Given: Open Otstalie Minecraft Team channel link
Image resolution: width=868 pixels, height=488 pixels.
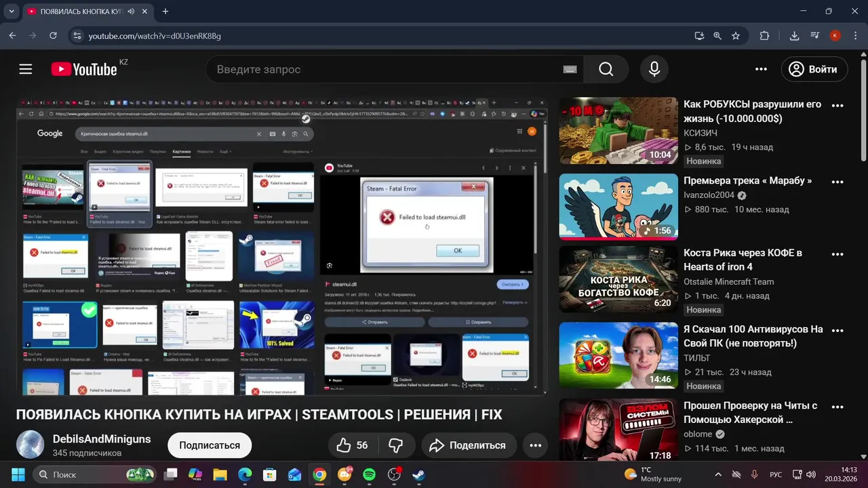Looking at the screenshot, I should point(728,281).
